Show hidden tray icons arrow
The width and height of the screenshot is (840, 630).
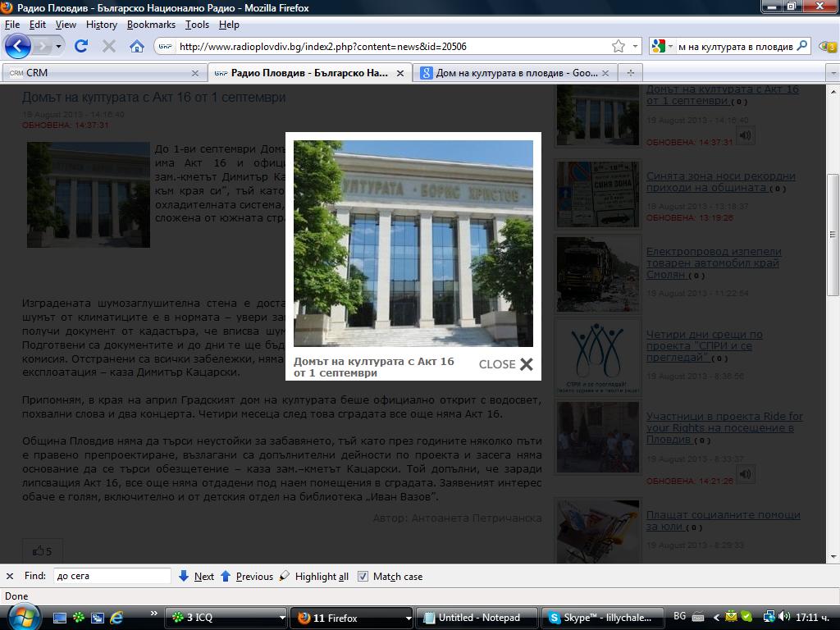click(716, 617)
